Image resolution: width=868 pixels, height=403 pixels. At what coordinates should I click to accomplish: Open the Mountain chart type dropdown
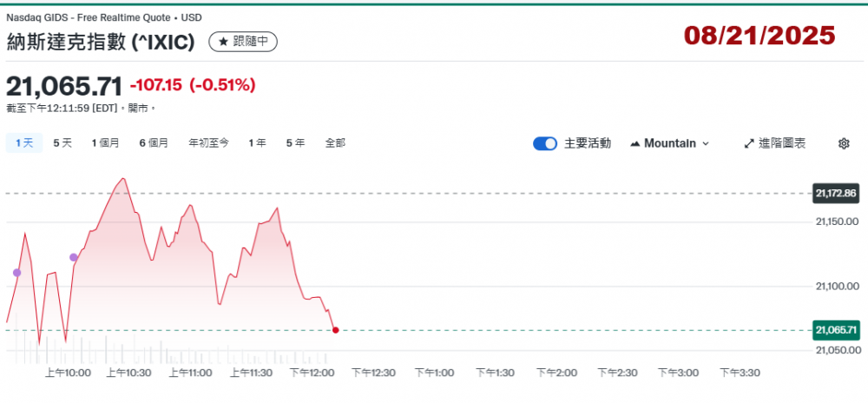tap(669, 143)
